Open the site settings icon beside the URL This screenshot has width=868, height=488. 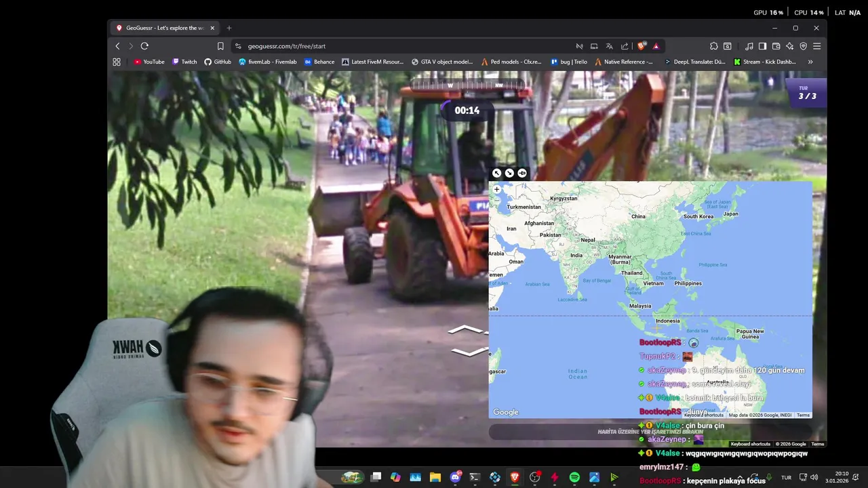[x=238, y=46]
